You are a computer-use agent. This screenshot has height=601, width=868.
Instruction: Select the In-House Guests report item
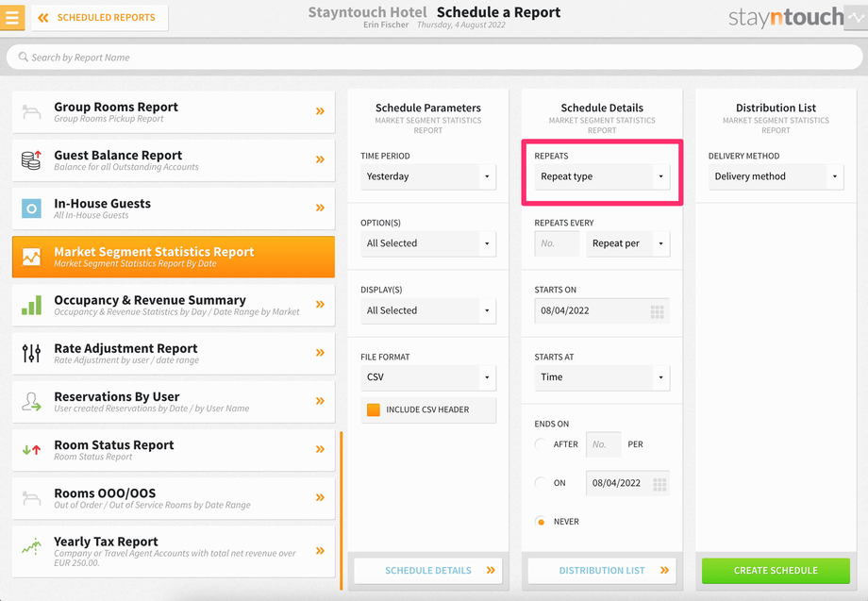tap(174, 209)
